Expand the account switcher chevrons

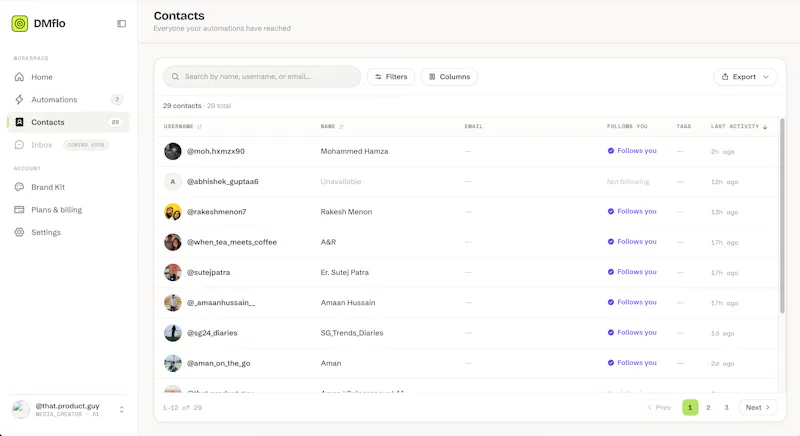click(121, 409)
